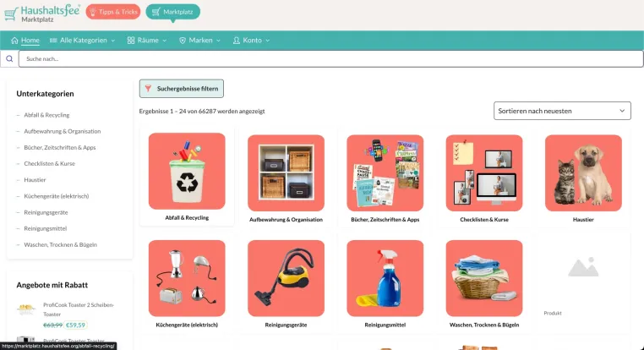The height and width of the screenshot is (350, 644).
Task: Select Checklisten & Kurse in Unterkategorien
Action: coord(49,163)
